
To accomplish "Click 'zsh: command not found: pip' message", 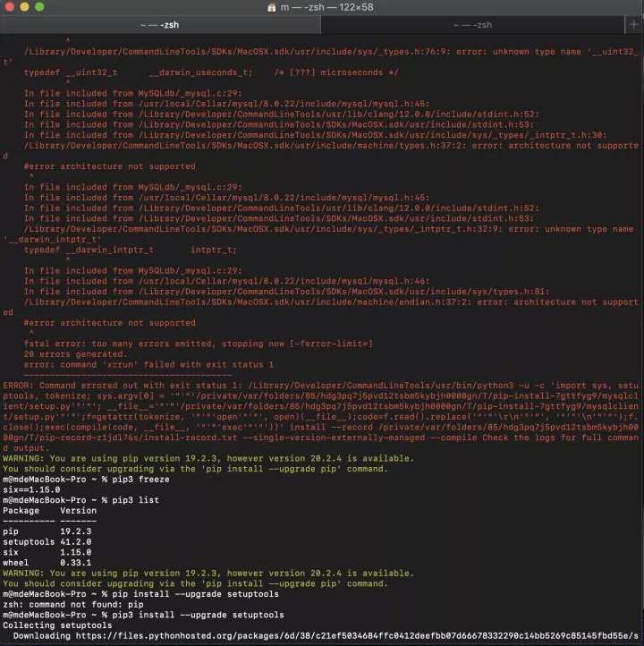I will [72, 604].
